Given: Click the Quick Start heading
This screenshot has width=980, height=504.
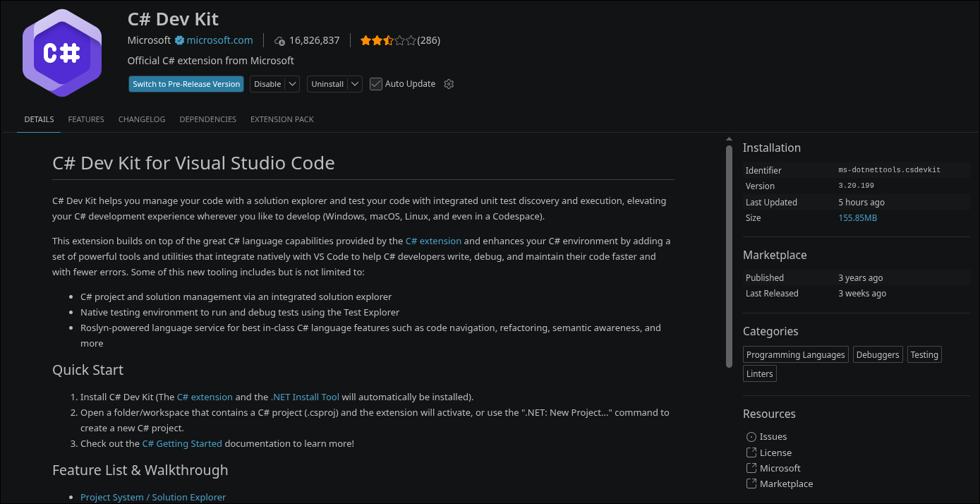Looking at the screenshot, I should 87,370.
